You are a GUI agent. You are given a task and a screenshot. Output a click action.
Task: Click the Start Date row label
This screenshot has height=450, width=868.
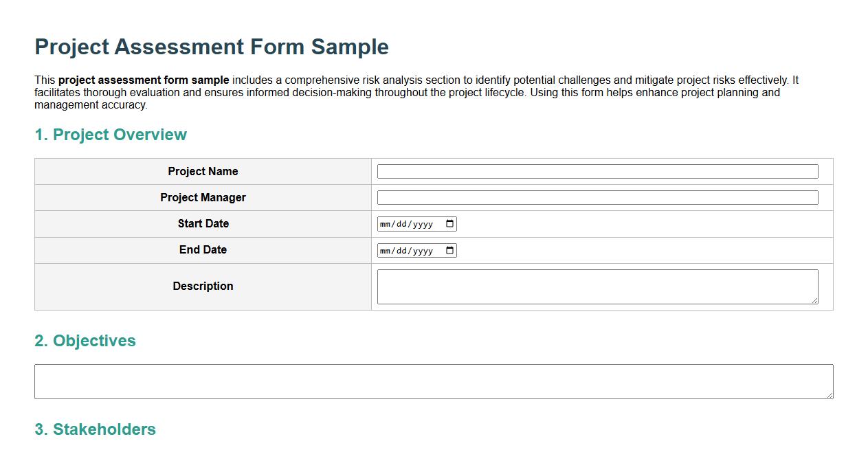click(203, 223)
